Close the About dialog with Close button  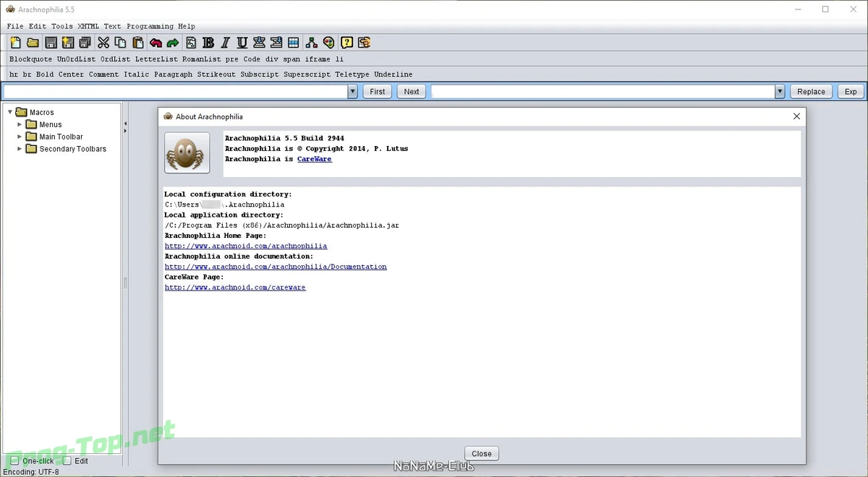pos(482,454)
